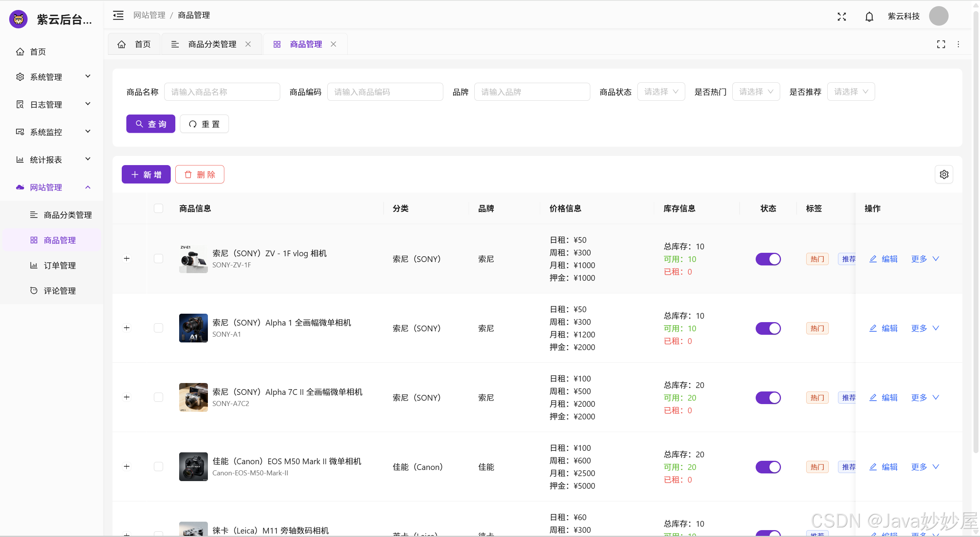Check the SONY Alpha 1 row checkbox
The height and width of the screenshot is (537, 980).
click(158, 328)
